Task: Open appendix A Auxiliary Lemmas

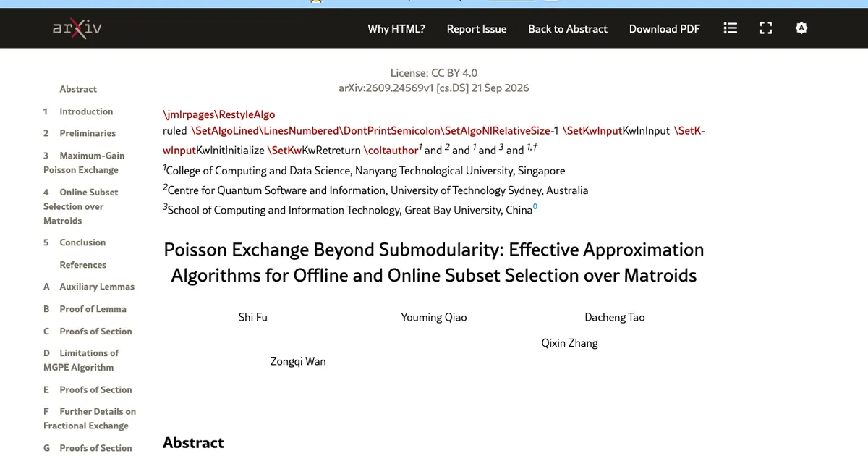Action: coord(89,287)
